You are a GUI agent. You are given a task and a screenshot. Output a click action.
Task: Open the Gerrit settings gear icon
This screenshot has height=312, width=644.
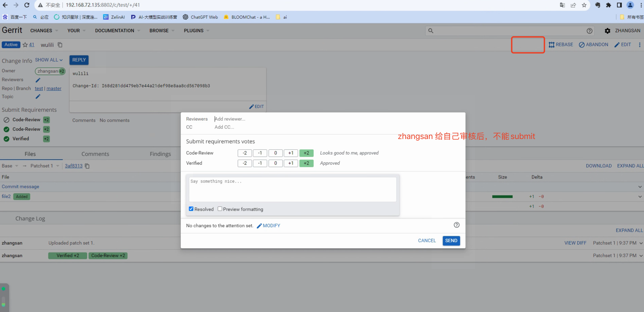607,31
